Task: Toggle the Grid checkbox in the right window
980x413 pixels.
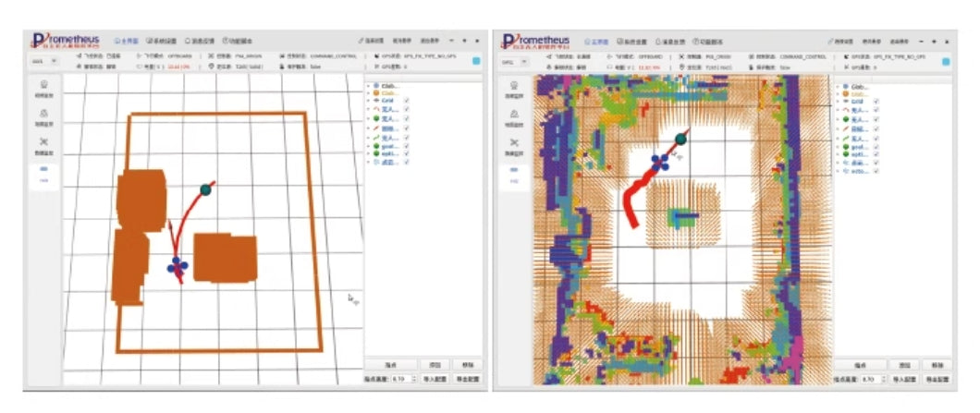Action: click(x=876, y=101)
